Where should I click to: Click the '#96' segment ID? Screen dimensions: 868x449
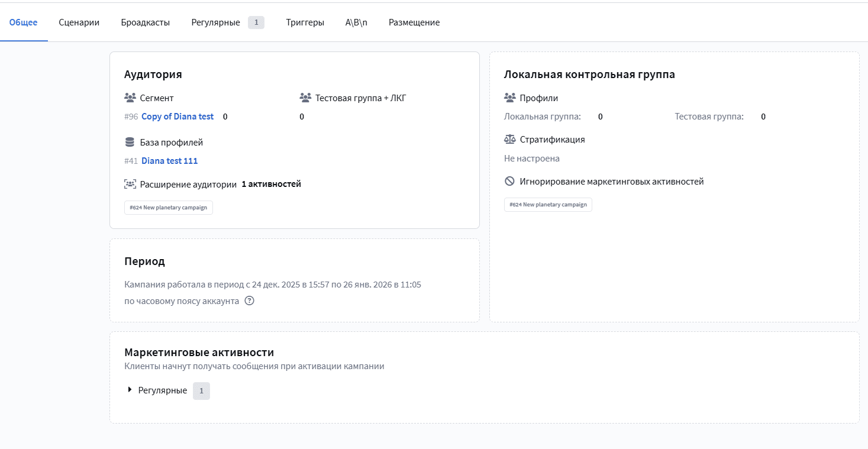tap(131, 117)
